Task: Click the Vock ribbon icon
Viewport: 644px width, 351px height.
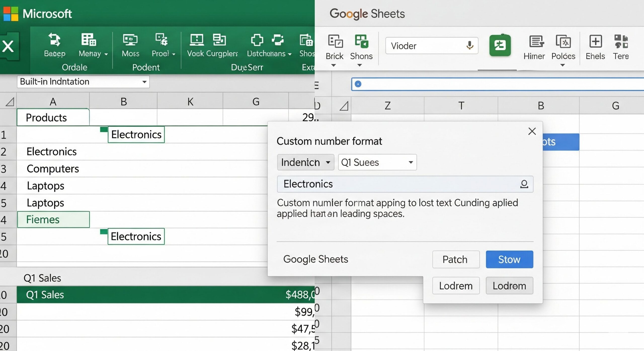Action: pos(197,40)
